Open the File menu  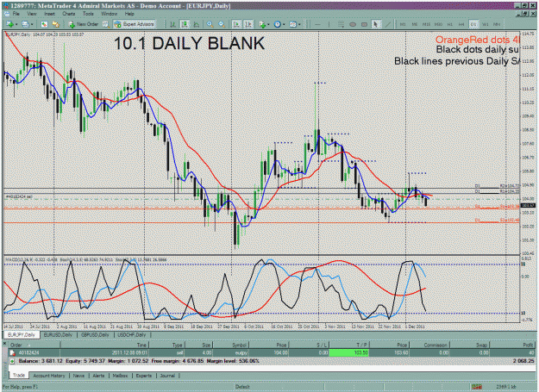point(16,14)
